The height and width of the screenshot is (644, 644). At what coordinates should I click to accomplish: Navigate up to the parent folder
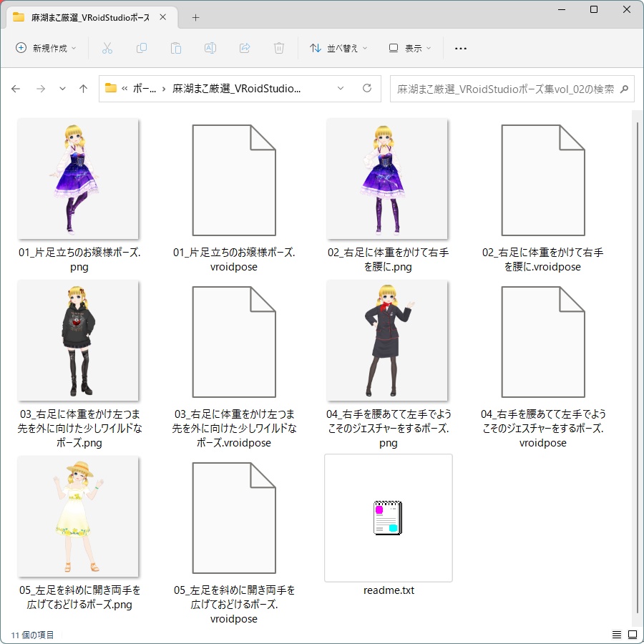(x=83, y=88)
